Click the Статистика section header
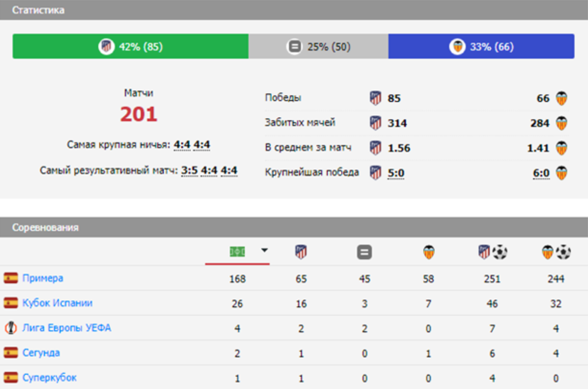 (x=38, y=10)
